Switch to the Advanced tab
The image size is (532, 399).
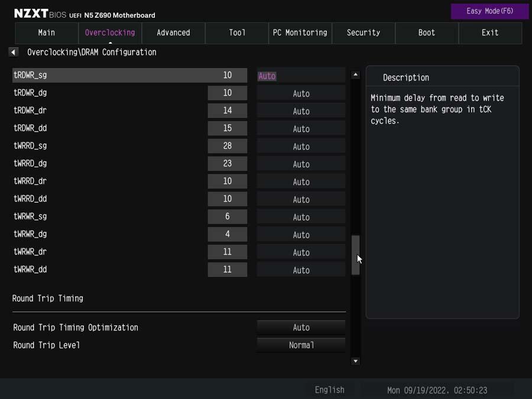coord(173,33)
